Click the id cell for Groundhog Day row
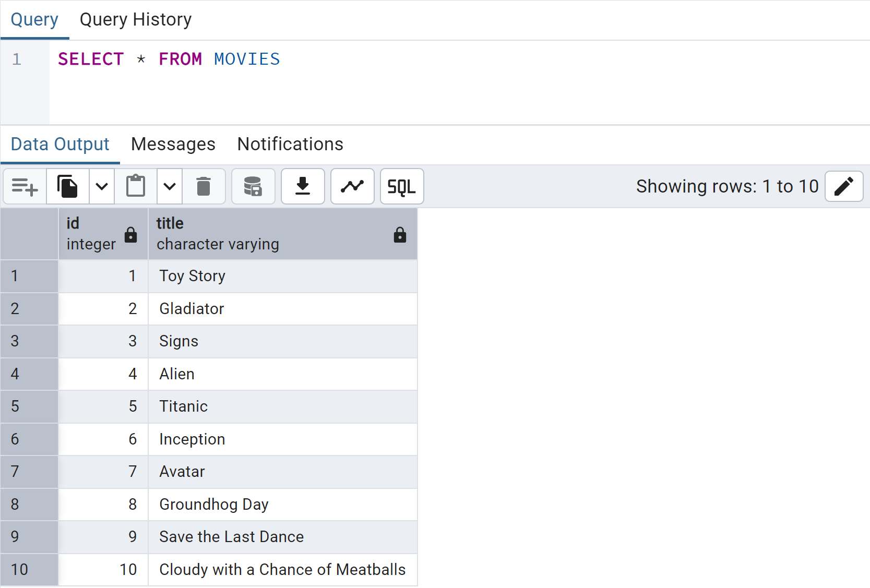870x588 pixels. [103, 505]
